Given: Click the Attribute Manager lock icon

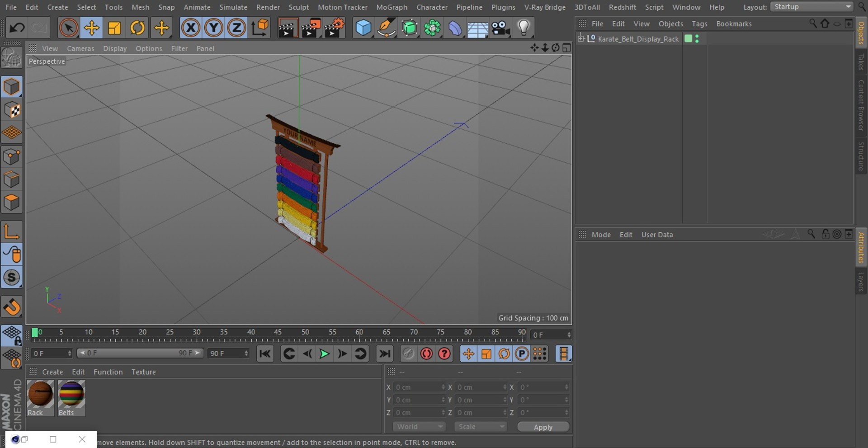Looking at the screenshot, I should [x=825, y=234].
